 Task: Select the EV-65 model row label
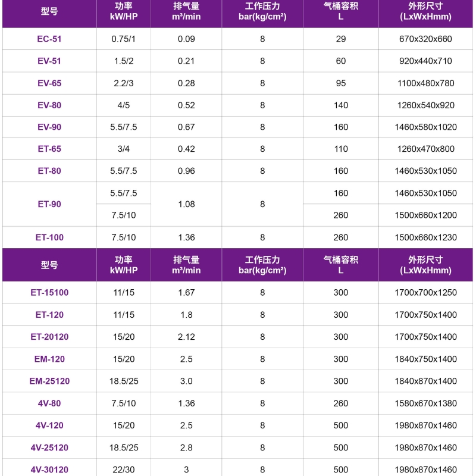tap(49, 83)
